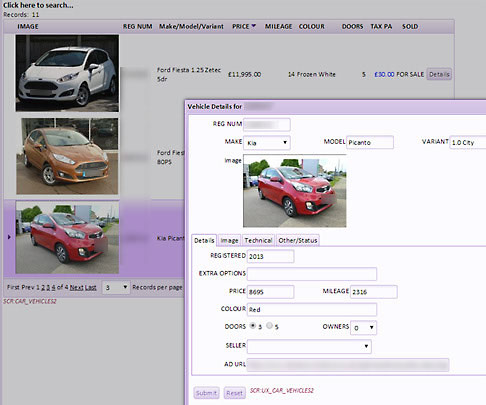Go to the Last page link
The width and height of the screenshot is (486, 405).
tap(90, 287)
